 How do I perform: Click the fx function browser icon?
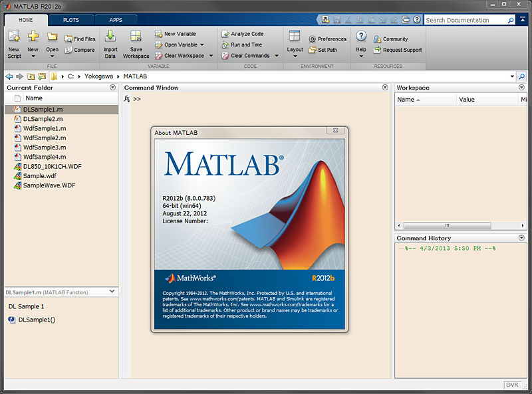click(127, 99)
